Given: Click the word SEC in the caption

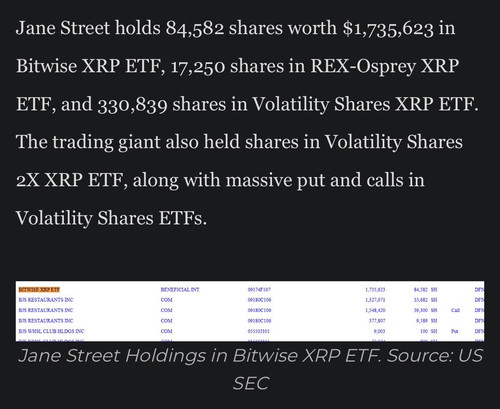Looking at the screenshot, I should pyautogui.click(x=251, y=383).
